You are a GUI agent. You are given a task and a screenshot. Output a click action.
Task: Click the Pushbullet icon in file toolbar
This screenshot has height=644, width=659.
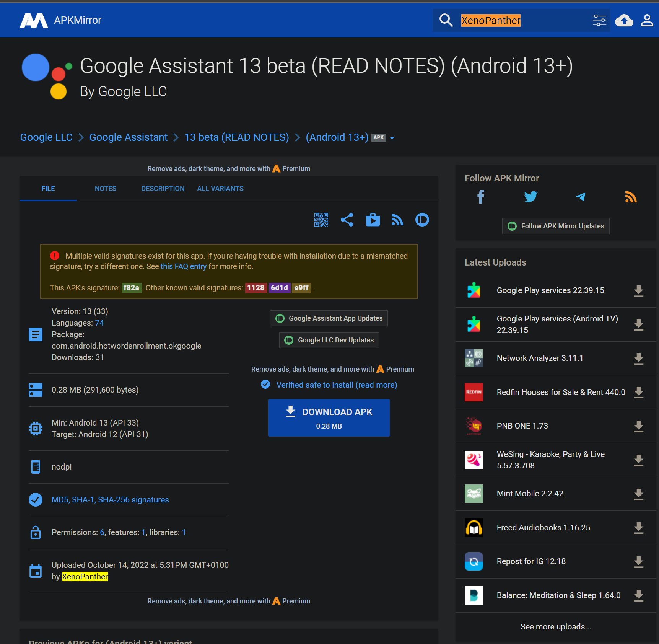[422, 220]
